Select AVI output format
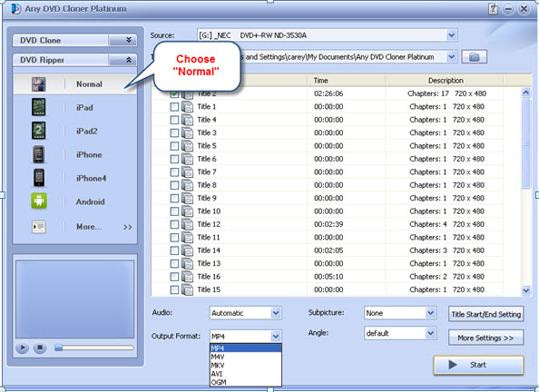 point(245,374)
